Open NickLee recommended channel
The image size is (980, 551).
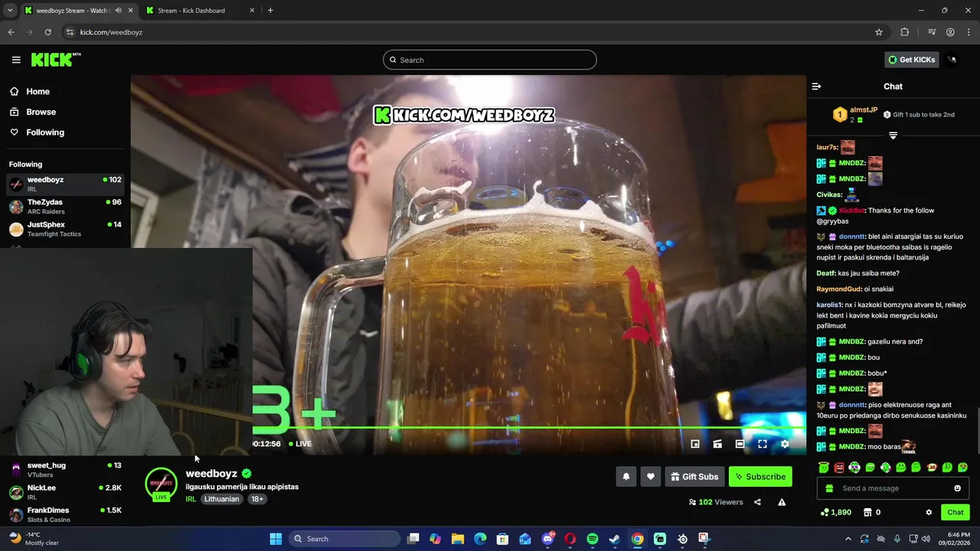pyautogui.click(x=65, y=492)
